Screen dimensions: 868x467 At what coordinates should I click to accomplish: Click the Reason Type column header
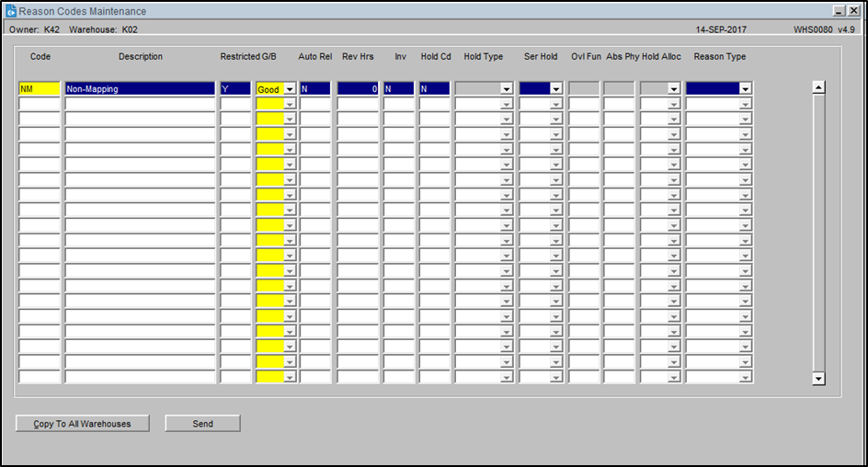[x=720, y=56]
